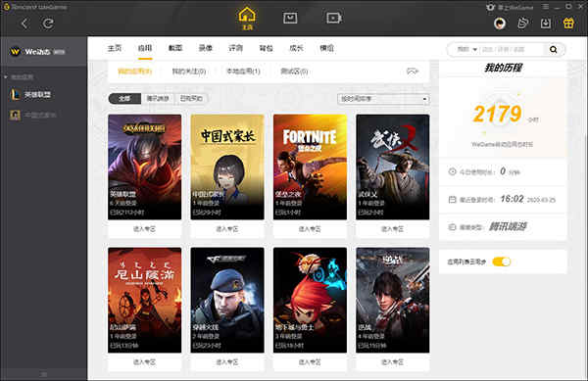The width and height of the screenshot is (588, 381).
Task: Open the sort order dropdown
Action: (383, 99)
